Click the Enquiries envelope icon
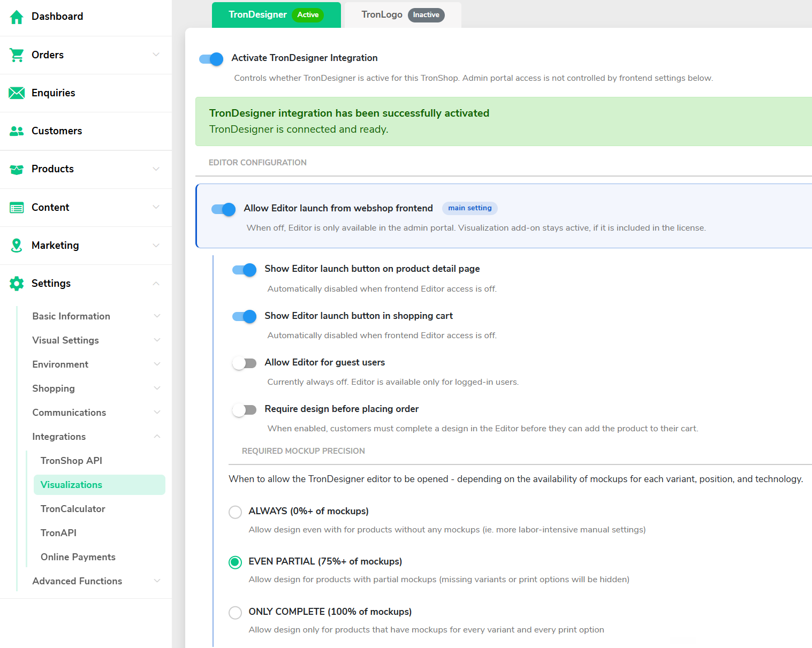Image resolution: width=812 pixels, height=648 pixels. pos(17,93)
